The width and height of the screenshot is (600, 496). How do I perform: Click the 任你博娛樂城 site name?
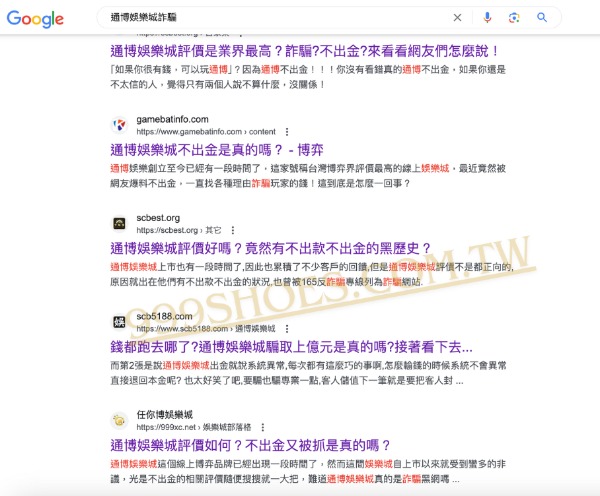coord(165,414)
